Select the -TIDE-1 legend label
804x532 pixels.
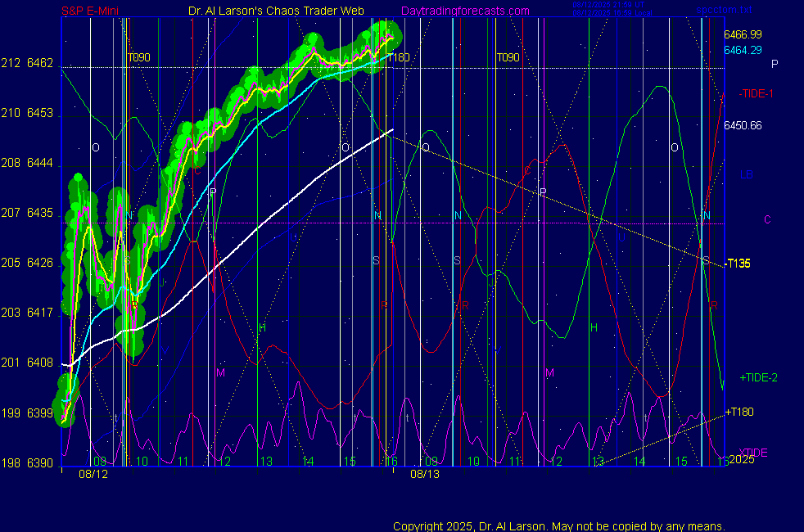pyautogui.click(x=756, y=93)
